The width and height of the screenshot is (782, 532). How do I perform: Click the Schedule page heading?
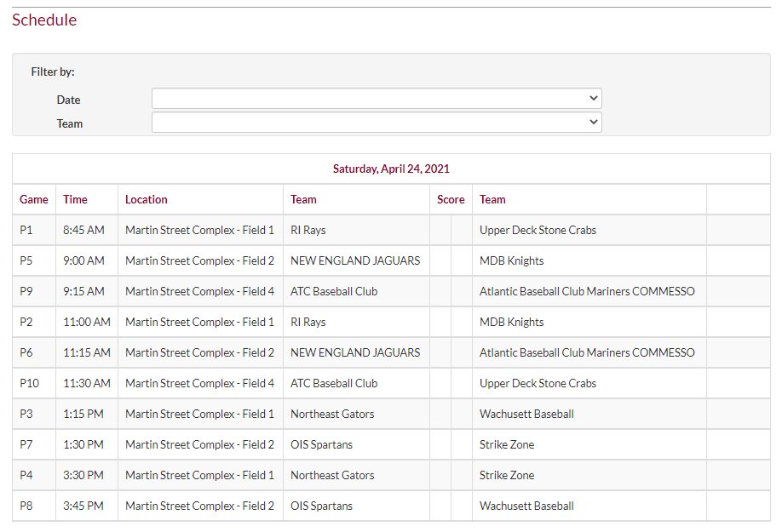[x=44, y=20]
